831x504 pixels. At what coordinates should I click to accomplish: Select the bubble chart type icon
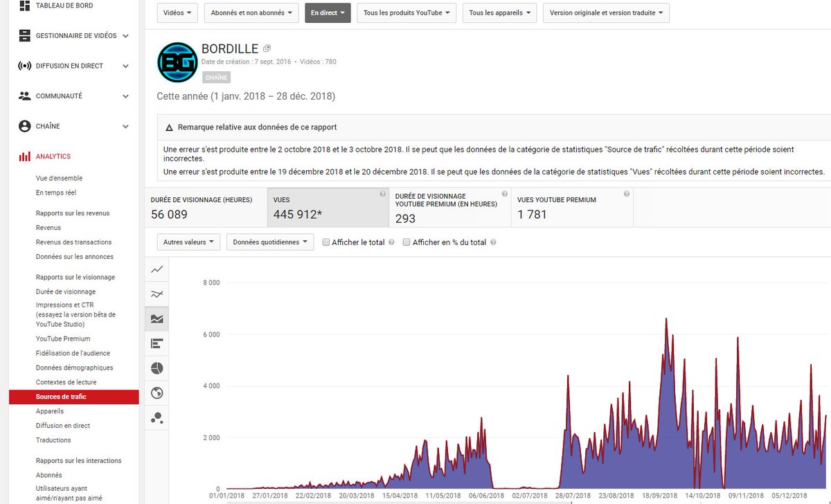157,417
